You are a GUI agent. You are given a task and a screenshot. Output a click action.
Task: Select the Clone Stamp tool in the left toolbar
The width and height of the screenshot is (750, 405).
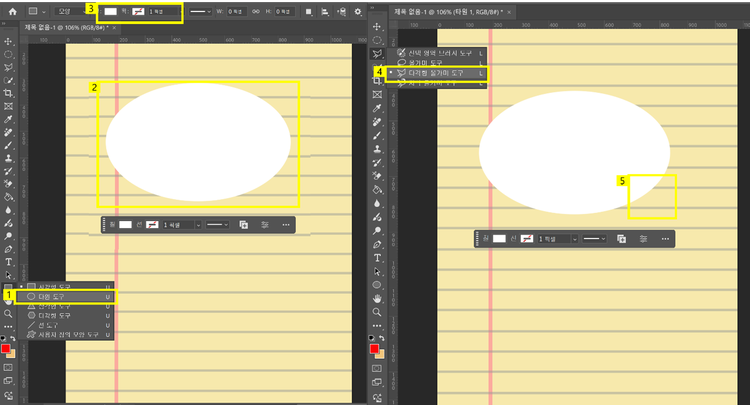[x=8, y=158]
